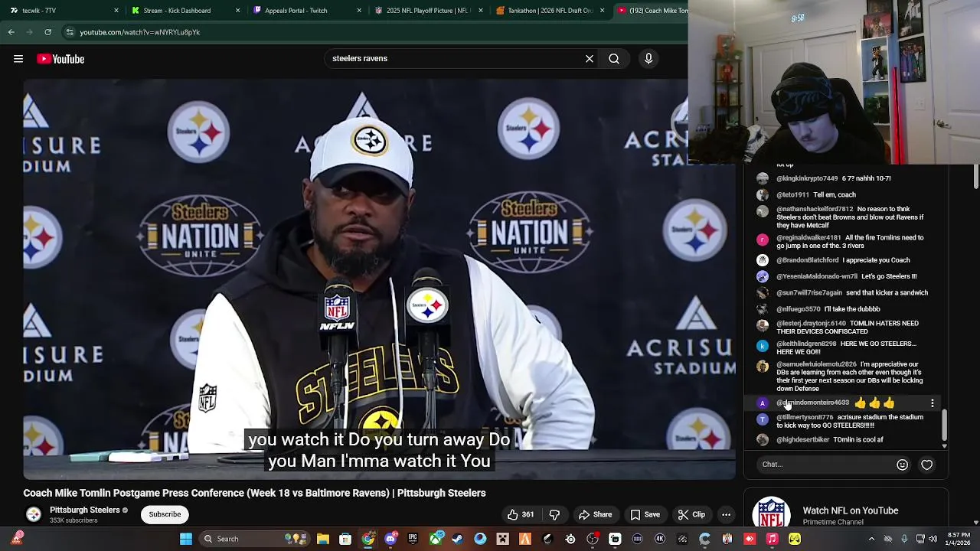The height and width of the screenshot is (551, 980).
Task: Select the Coach Mike Tomlin YouTube tab
Action: (652, 11)
